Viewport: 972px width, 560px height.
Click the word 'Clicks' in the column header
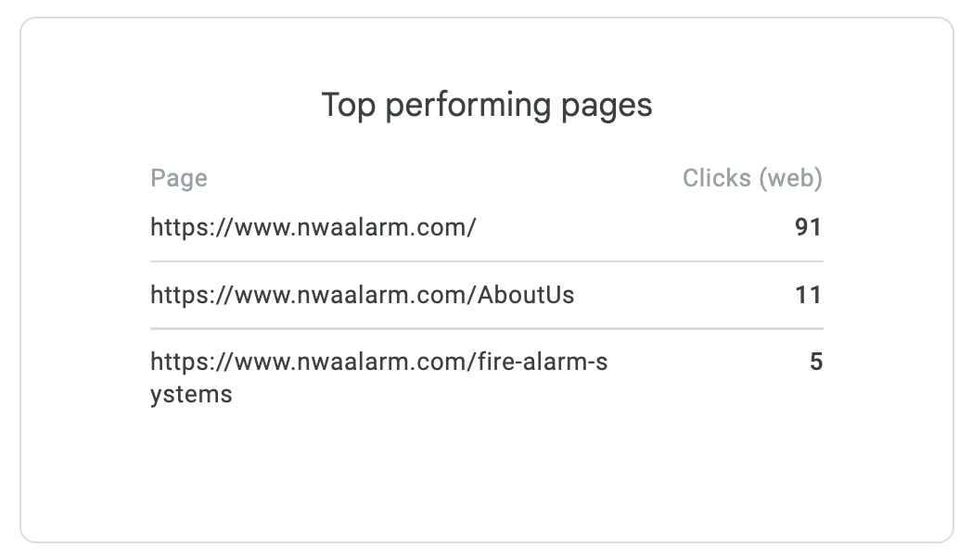click(x=717, y=178)
